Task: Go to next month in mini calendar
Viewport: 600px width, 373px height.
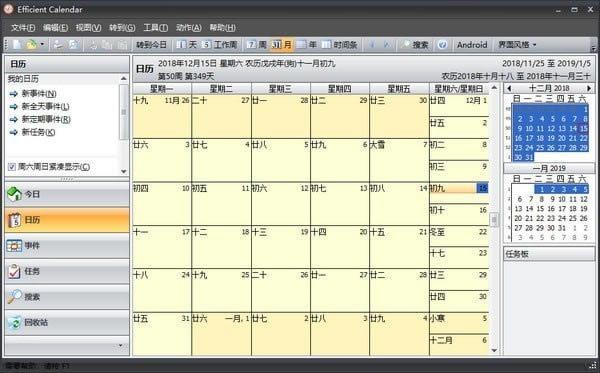Action: click(x=589, y=88)
